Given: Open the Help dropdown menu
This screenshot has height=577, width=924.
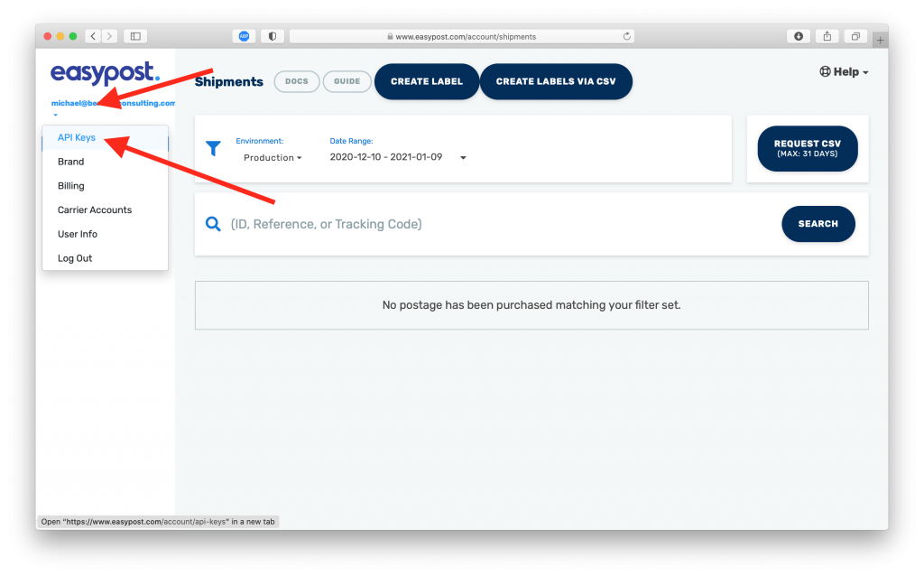Looking at the screenshot, I should tap(844, 72).
